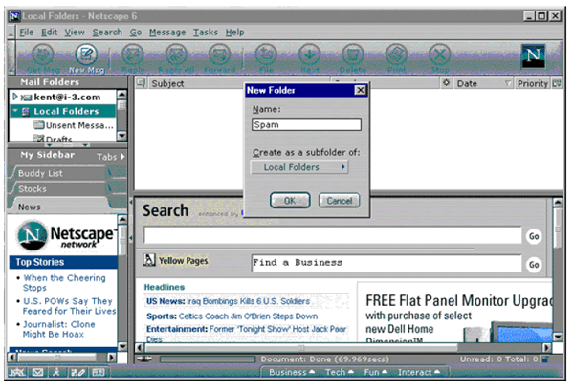Image resolution: width=574 pixels, height=392 pixels.
Task: Click the Netscape Network logo in sidebar
Action: tap(65, 236)
